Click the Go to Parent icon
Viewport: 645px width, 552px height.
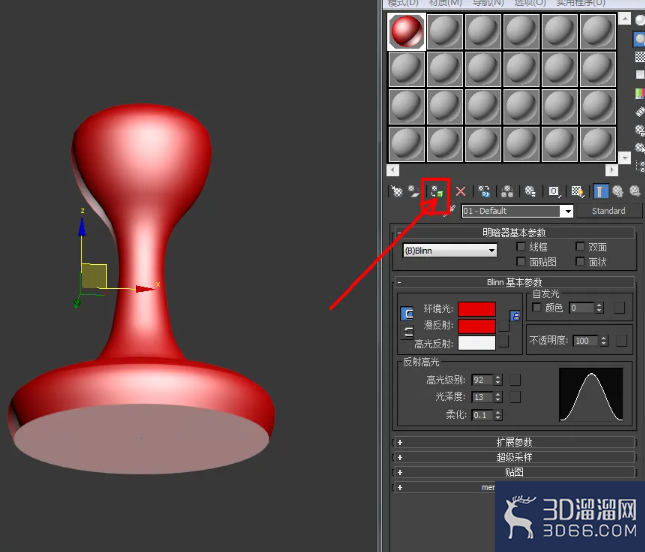click(617, 191)
